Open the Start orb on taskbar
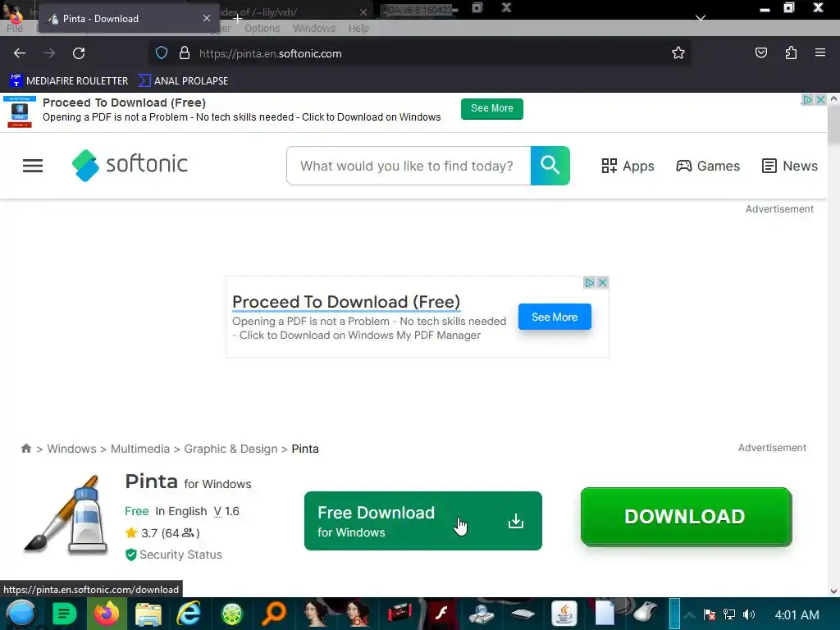Image resolution: width=840 pixels, height=630 pixels. (x=21, y=614)
